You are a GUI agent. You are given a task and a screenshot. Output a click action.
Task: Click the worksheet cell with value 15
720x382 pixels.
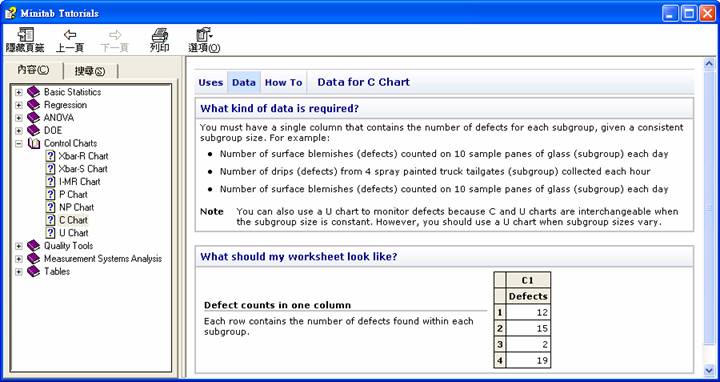click(528, 329)
